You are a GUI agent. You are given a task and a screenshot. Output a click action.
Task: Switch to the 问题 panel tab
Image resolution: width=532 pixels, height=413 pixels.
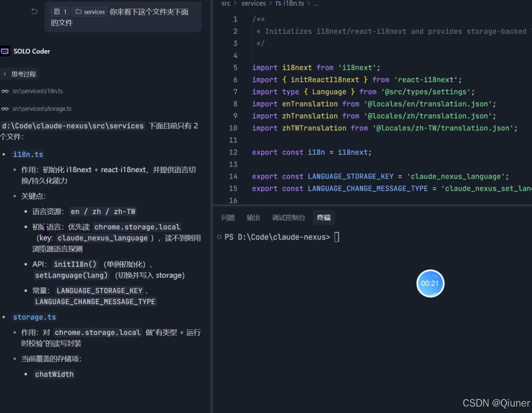[x=228, y=217]
